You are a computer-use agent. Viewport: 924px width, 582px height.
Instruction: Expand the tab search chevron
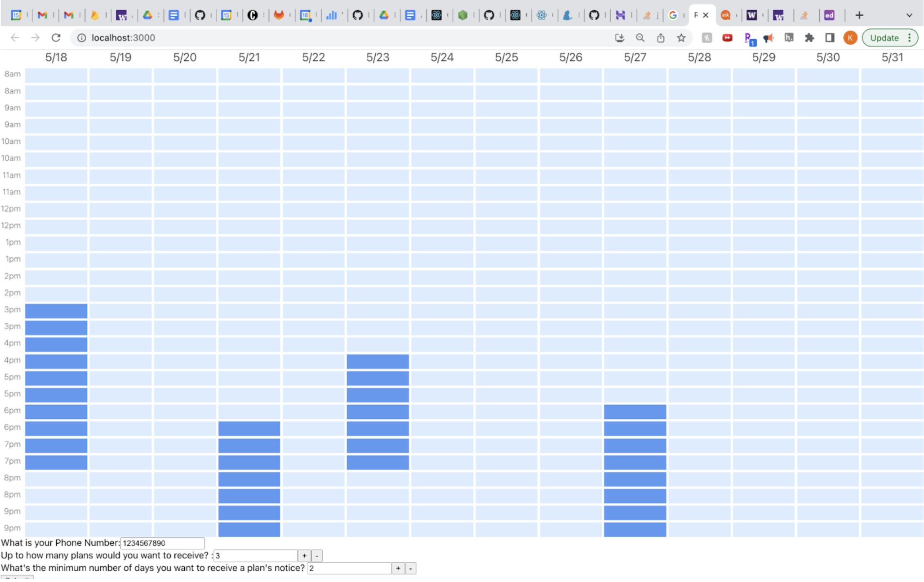click(909, 15)
